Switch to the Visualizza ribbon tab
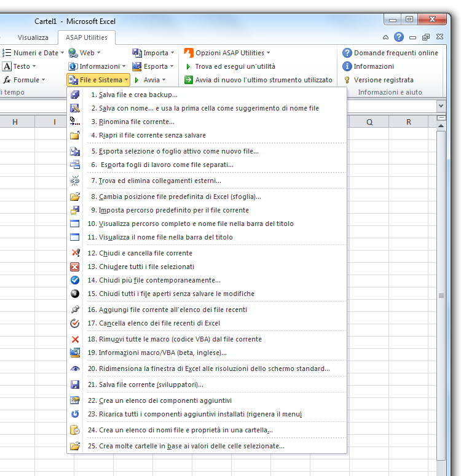The width and height of the screenshot is (461, 476). (x=33, y=37)
